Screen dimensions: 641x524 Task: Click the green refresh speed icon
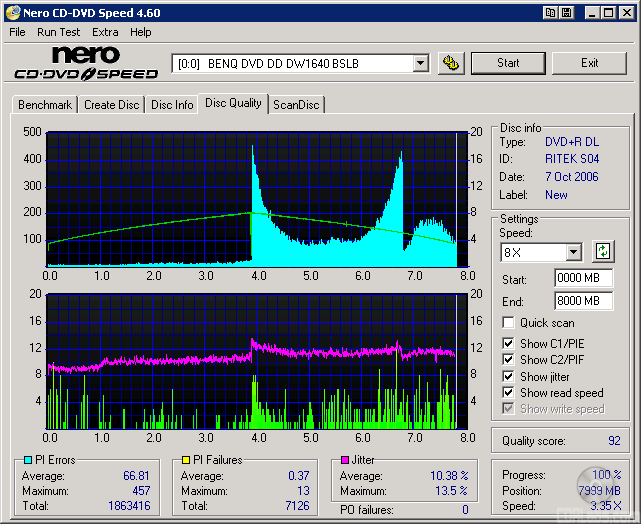click(604, 252)
